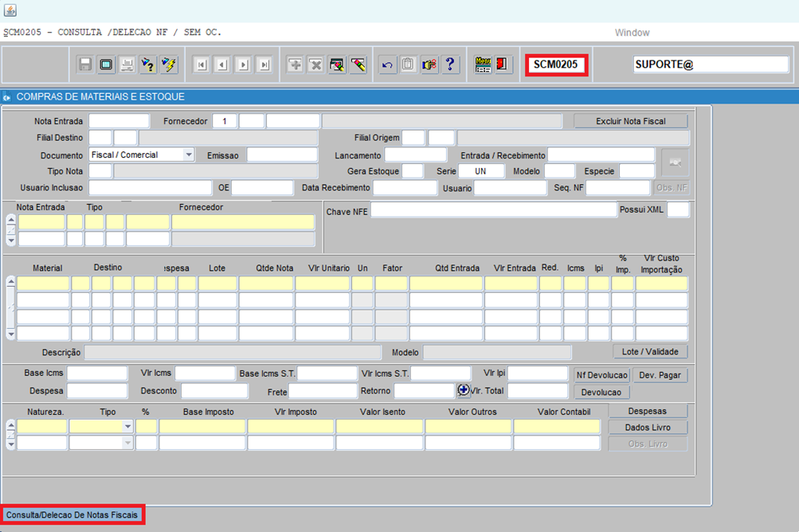Click the Desconto input field
Screen dimensions: 799x532
[214, 391]
